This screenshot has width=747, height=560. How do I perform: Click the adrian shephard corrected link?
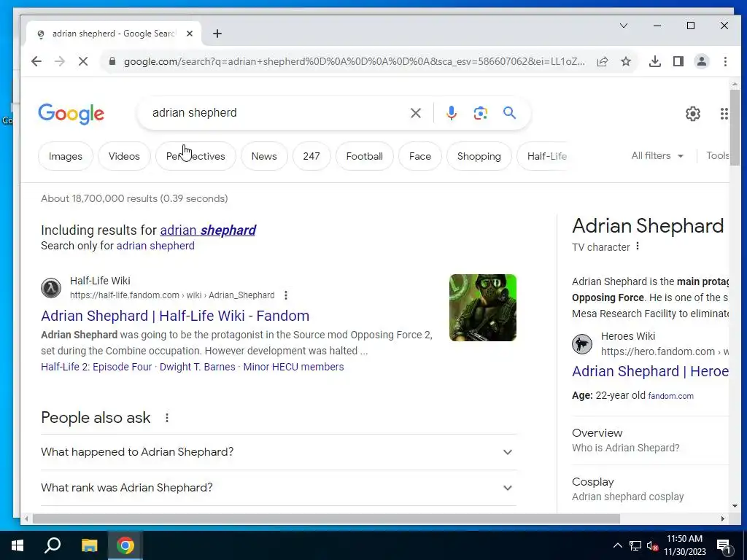coord(208,230)
